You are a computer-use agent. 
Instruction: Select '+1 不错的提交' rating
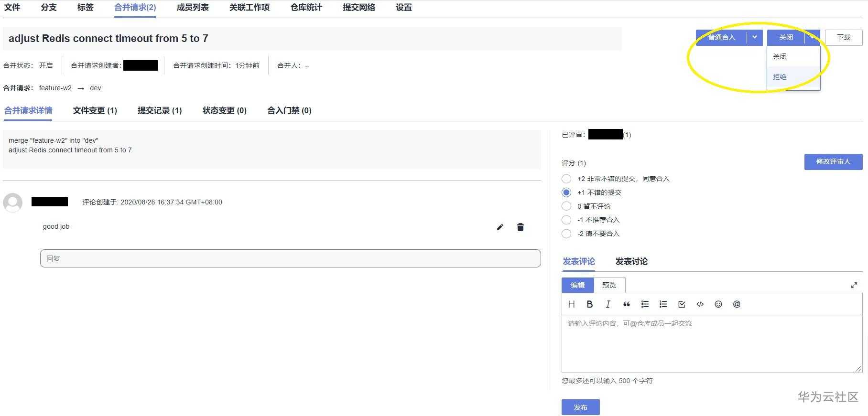click(566, 192)
